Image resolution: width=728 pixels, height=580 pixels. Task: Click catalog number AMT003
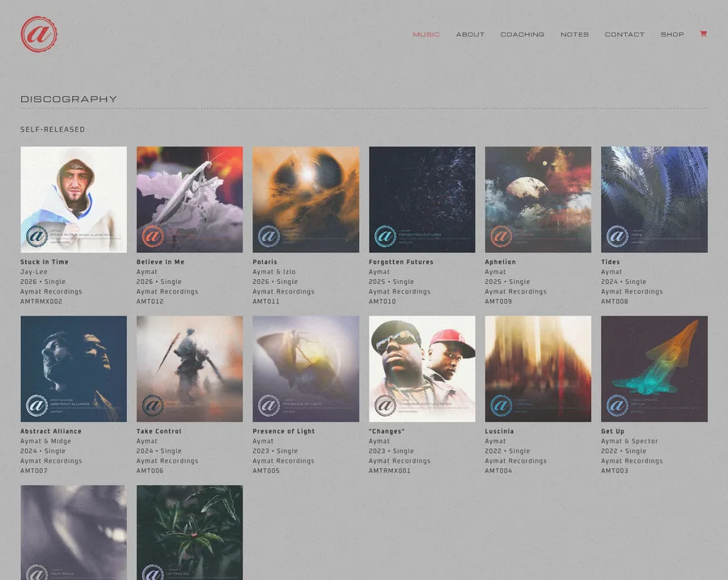[614, 471]
